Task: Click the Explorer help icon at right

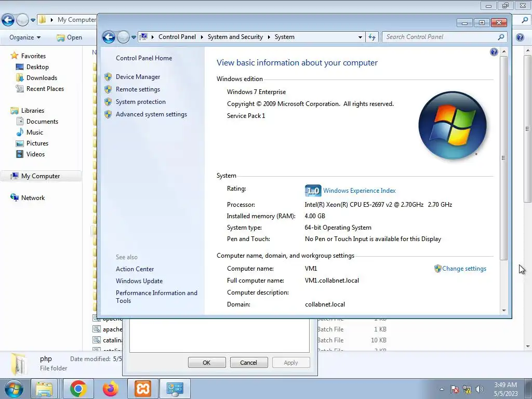Action: [x=520, y=37]
